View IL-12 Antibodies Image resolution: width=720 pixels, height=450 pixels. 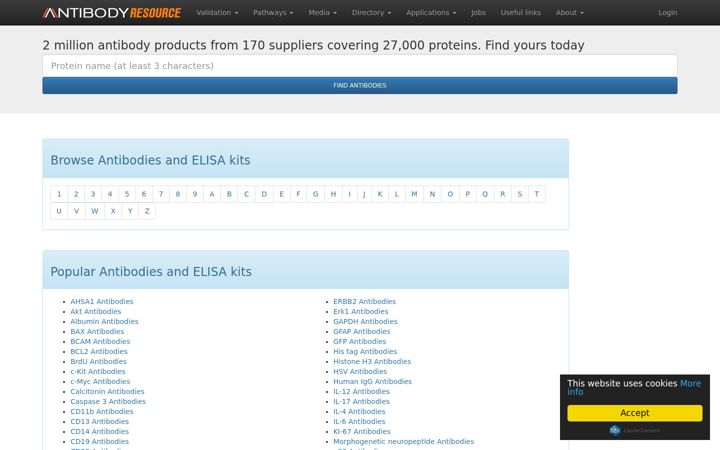pos(361,392)
